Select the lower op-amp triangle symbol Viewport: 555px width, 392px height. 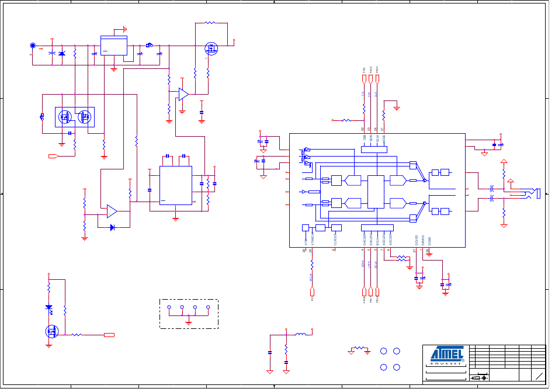coord(112,211)
